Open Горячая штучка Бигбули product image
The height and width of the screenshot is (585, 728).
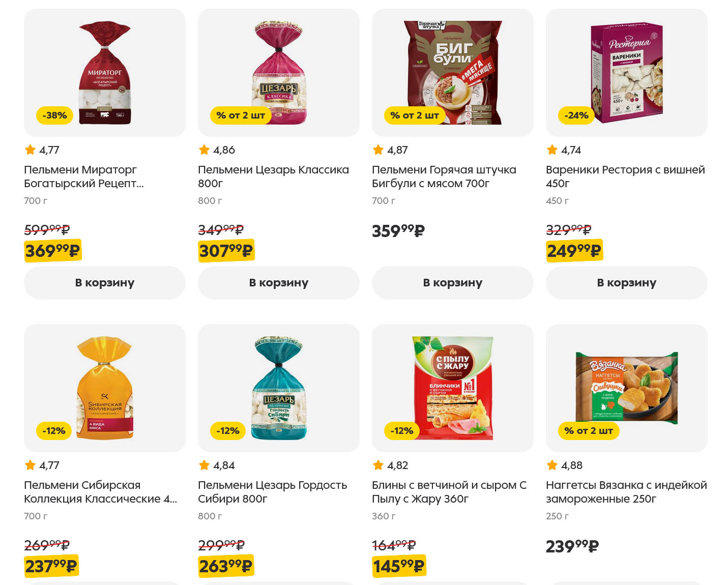(453, 72)
